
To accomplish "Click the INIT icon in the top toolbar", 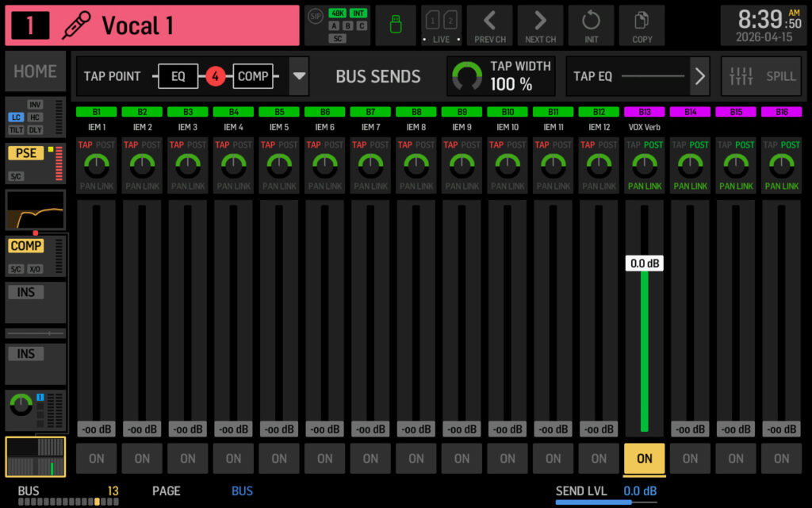I will click(x=591, y=25).
